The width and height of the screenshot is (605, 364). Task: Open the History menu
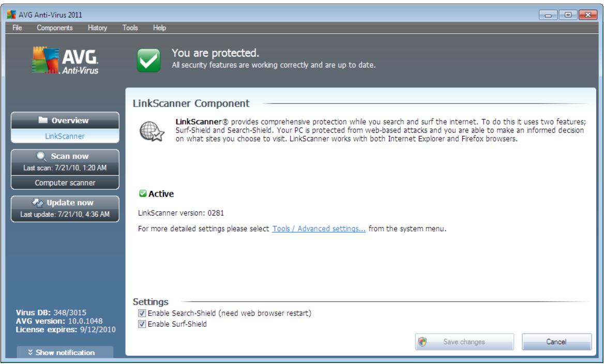[97, 28]
